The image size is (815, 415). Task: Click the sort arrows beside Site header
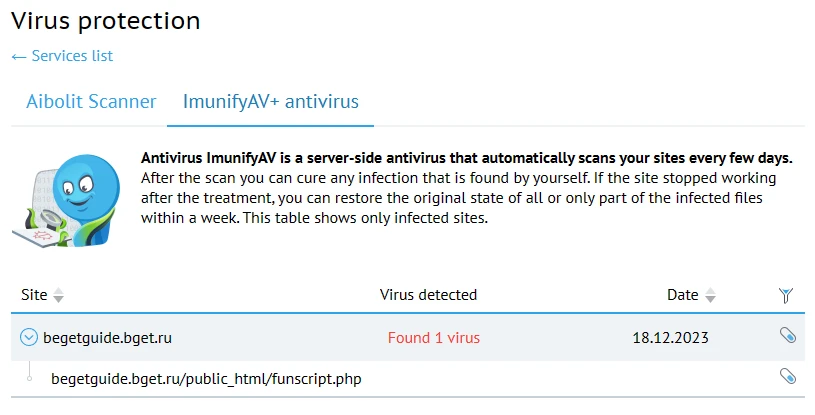58,296
